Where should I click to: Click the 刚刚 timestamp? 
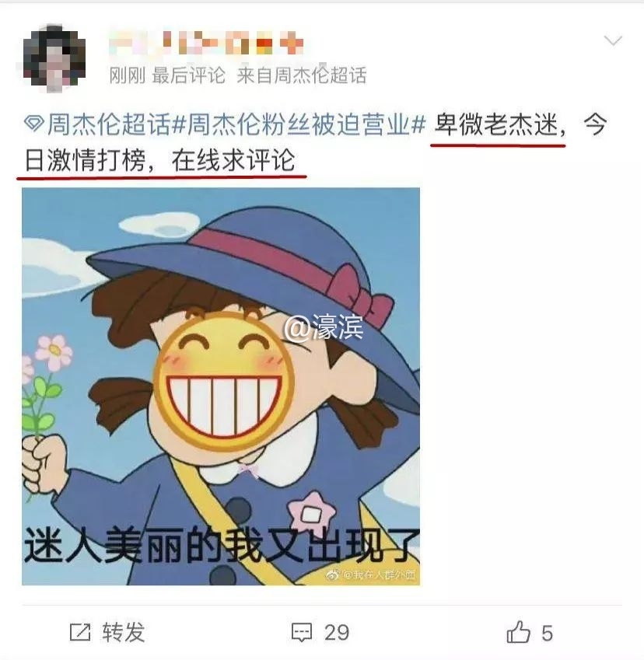(x=127, y=75)
